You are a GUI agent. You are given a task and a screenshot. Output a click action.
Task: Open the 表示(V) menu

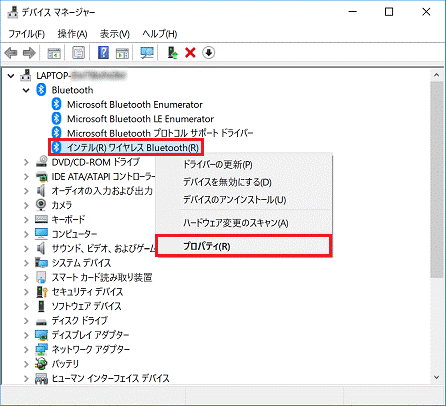point(115,34)
